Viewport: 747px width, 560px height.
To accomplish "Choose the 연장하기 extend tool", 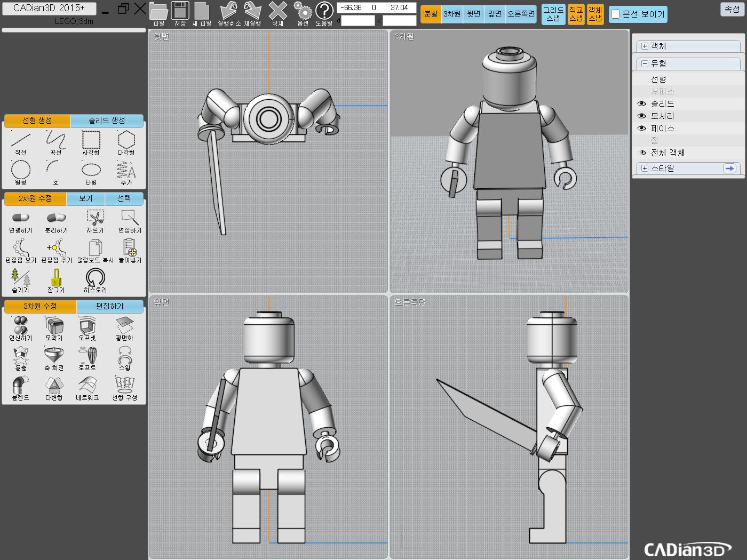I will tap(130, 220).
